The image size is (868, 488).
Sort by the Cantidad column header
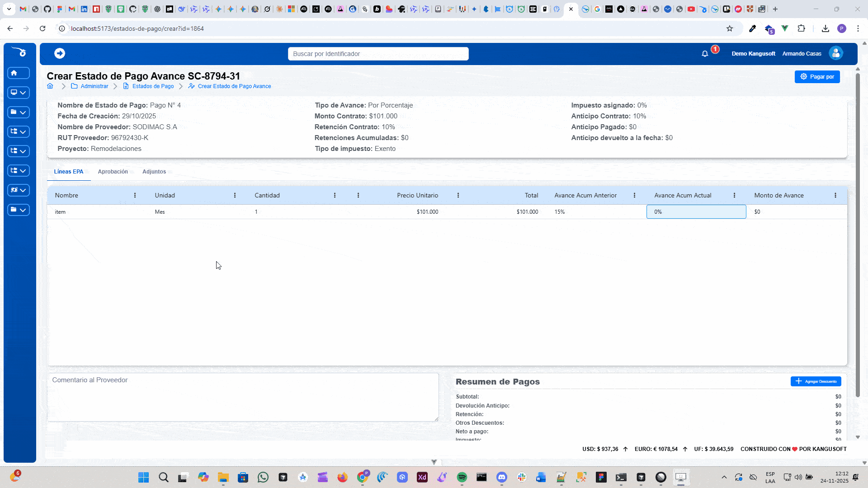tap(267, 195)
